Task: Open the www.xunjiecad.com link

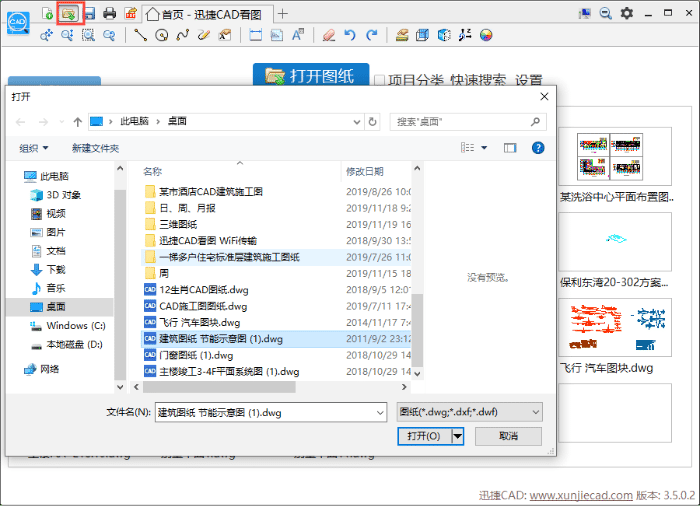Action: 581,495
